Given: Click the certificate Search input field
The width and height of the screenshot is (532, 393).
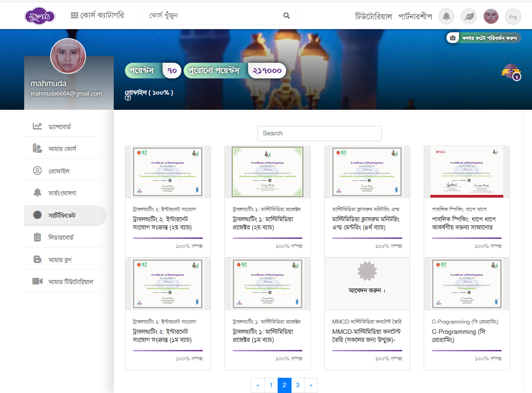Looking at the screenshot, I should click(x=319, y=134).
